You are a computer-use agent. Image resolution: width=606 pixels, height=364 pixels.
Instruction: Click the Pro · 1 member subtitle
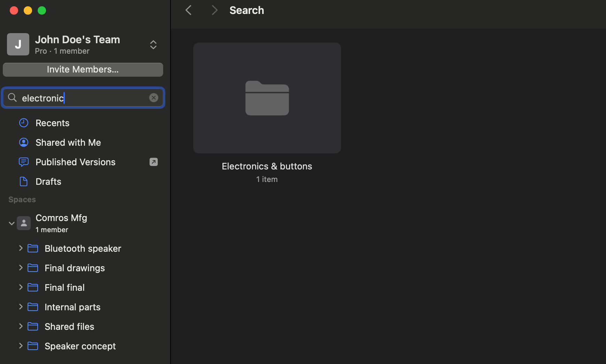62,51
